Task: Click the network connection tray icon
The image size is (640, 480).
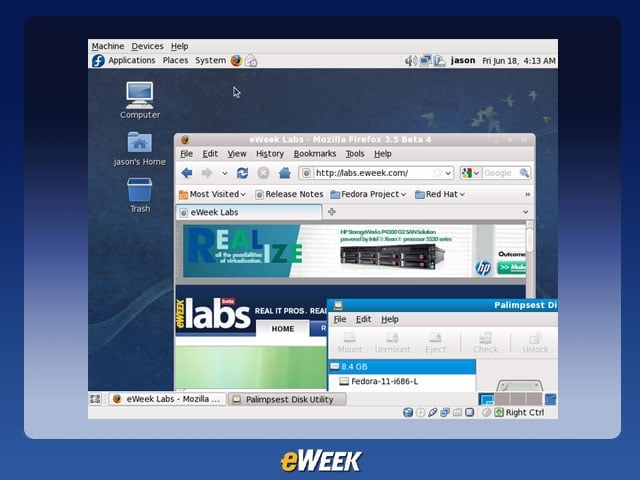Action: tap(426, 61)
